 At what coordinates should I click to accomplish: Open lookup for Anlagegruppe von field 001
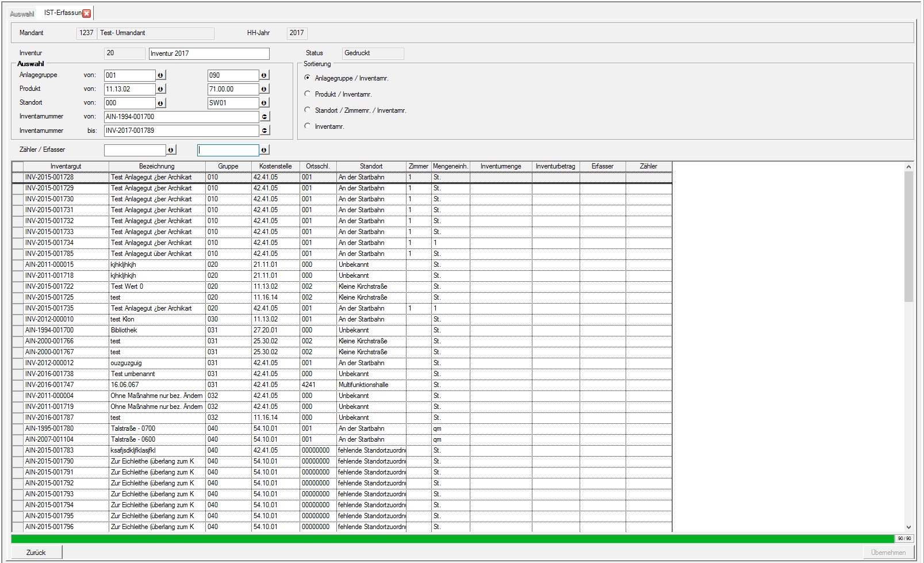[x=160, y=75]
